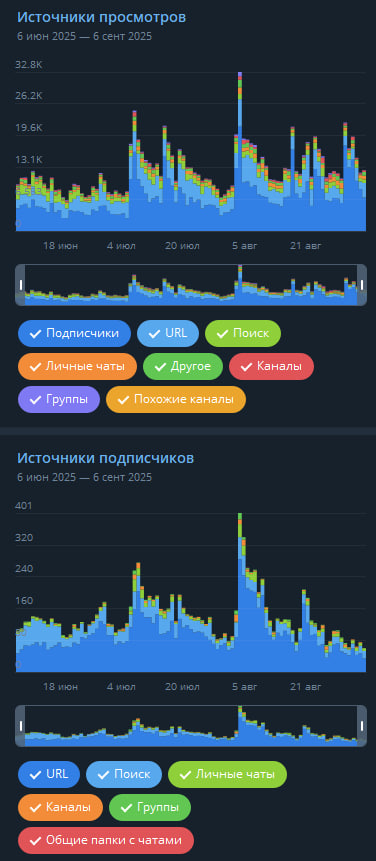Image resolution: width=376 pixels, height=861 pixels.
Task: Toggle Личные чаты in views sources legend
Action: [77, 366]
